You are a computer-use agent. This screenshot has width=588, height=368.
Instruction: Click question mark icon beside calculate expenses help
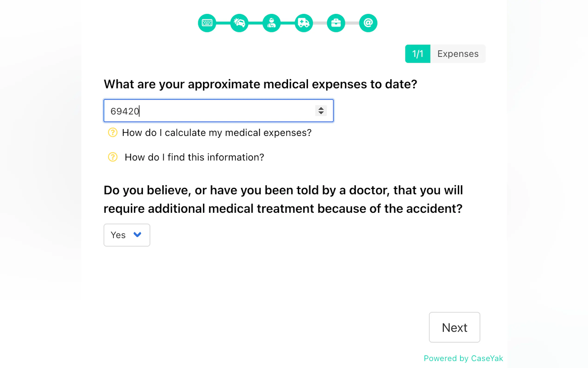pos(113,133)
